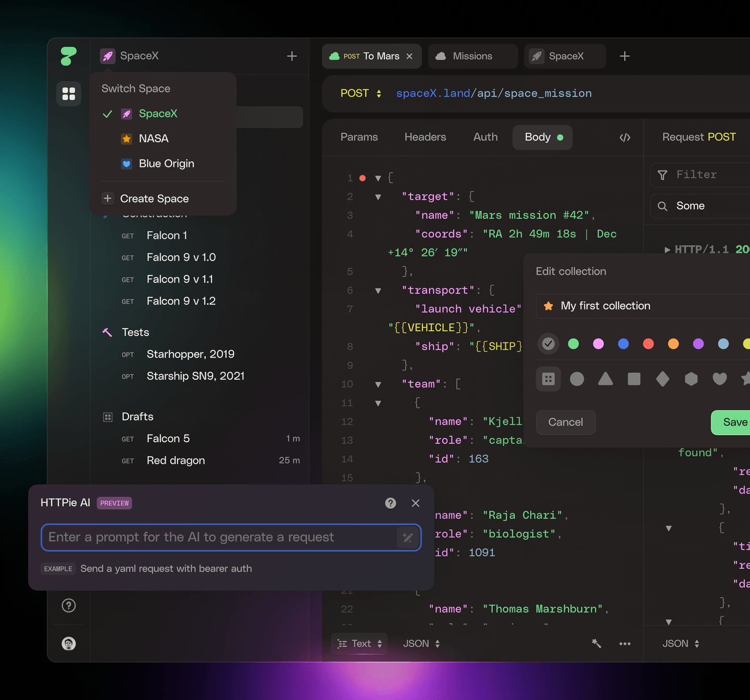Open the spaces grid icon in sidebar

click(x=69, y=94)
